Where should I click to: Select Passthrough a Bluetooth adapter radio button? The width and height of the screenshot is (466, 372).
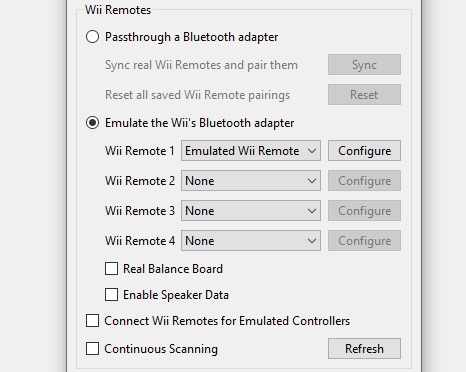click(x=92, y=37)
